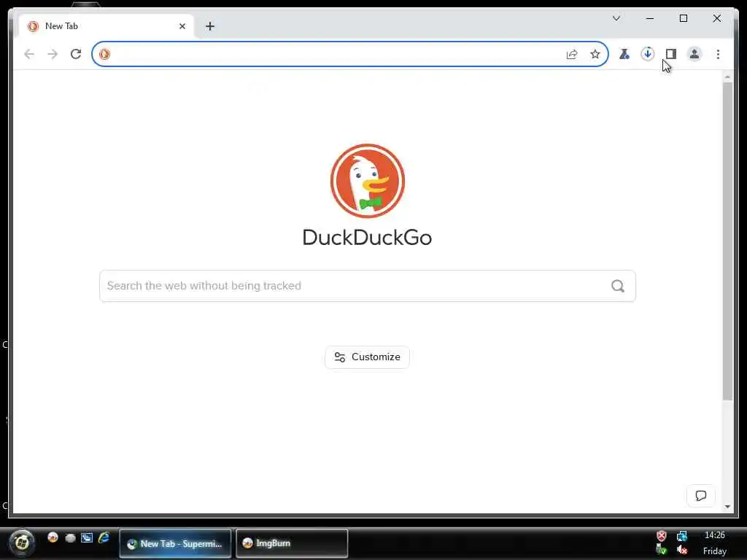
Task: Close the New Tab tab
Action: coord(182,26)
